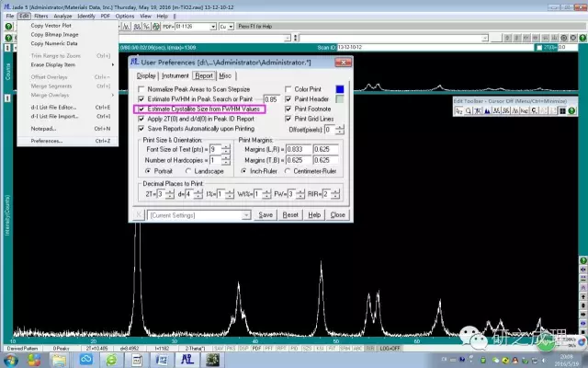Click the pale green Paint Header swatch
This screenshot has width=588, height=368.
[x=340, y=98]
